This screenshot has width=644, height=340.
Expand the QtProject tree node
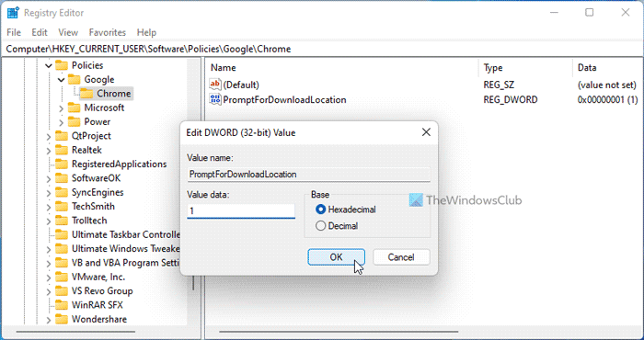coord(49,136)
